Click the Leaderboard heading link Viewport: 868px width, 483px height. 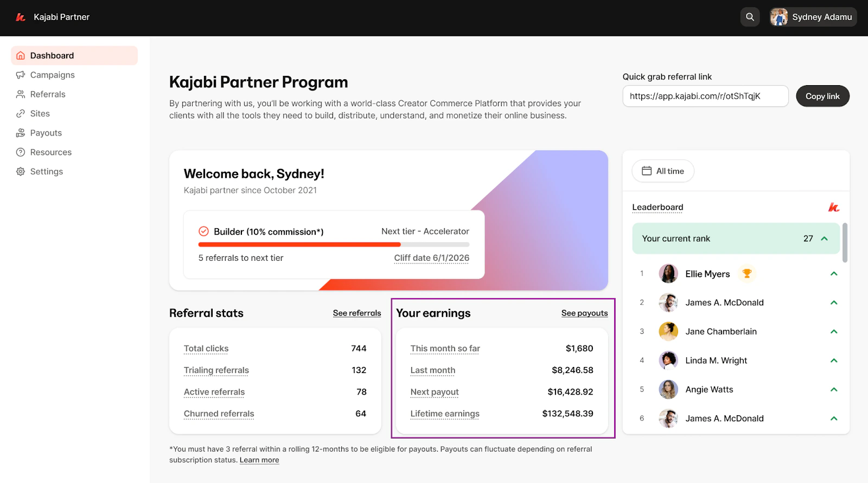[658, 207]
